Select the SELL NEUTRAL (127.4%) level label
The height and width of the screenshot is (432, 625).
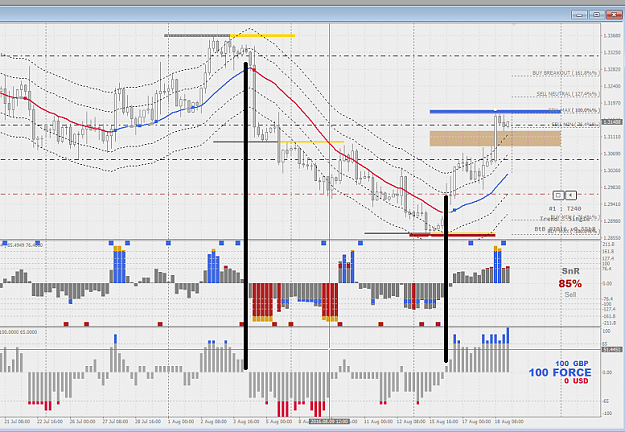pyautogui.click(x=568, y=94)
